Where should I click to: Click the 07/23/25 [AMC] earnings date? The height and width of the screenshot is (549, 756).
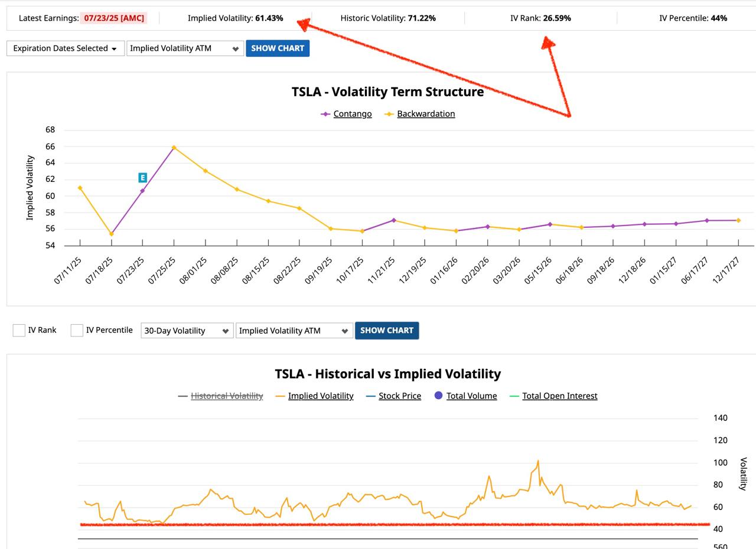113,18
